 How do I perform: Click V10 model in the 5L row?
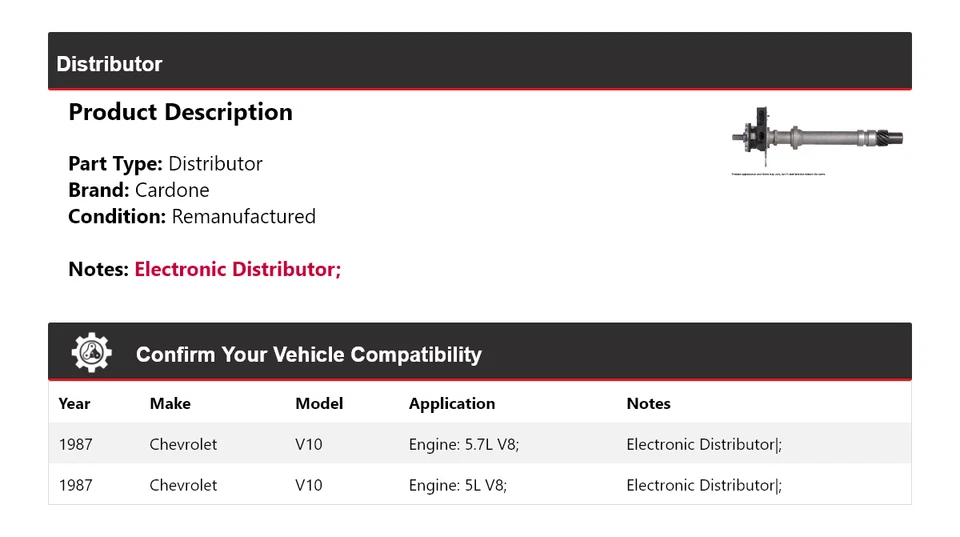(x=309, y=485)
